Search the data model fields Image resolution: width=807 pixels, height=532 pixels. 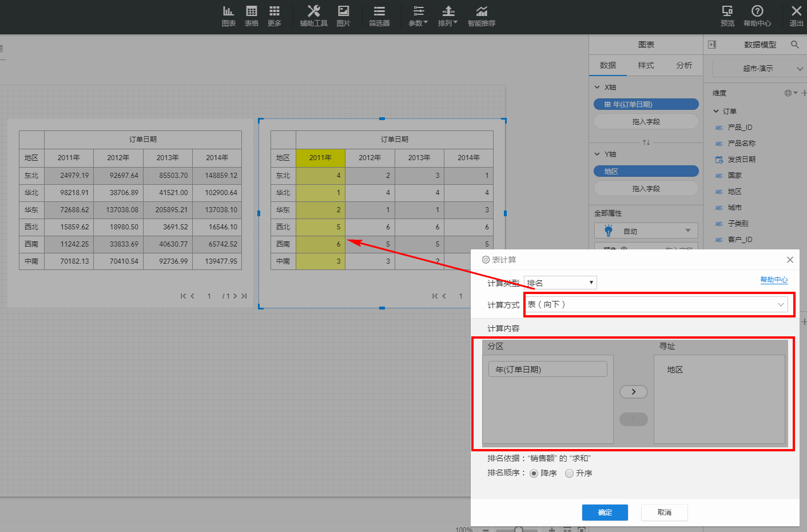click(x=795, y=45)
